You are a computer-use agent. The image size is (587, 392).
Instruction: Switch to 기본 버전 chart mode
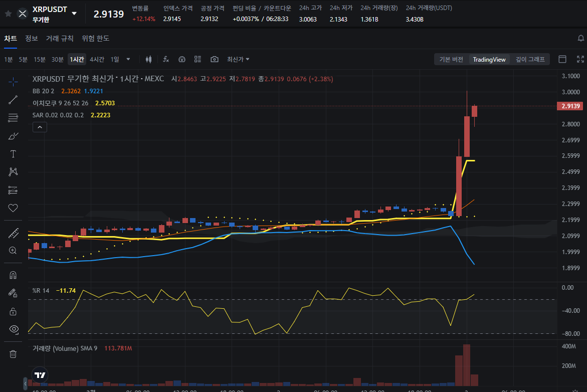[x=451, y=59]
